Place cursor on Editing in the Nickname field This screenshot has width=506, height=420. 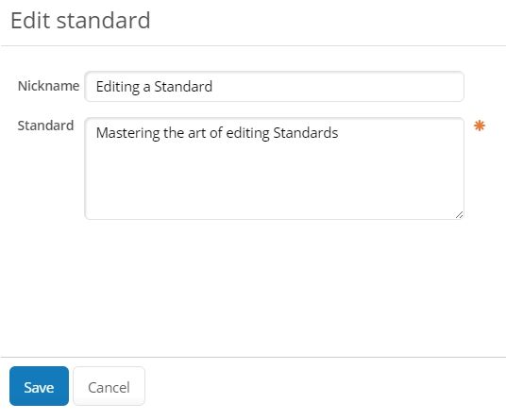117,87
